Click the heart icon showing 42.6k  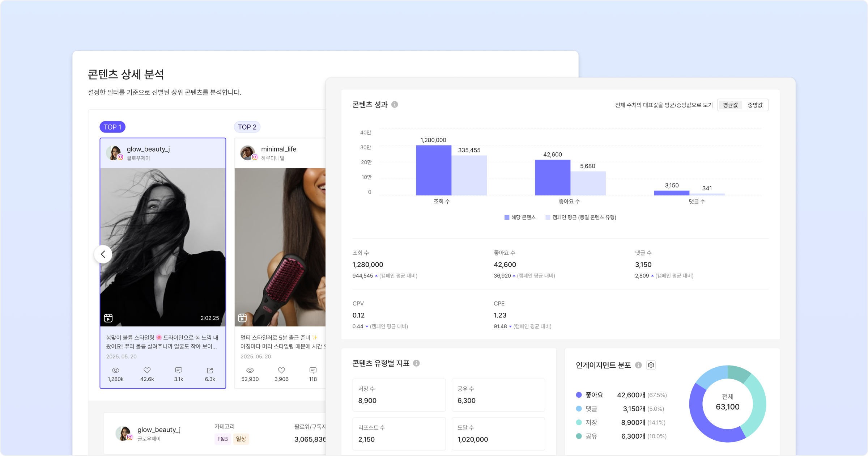pos(147,370)
